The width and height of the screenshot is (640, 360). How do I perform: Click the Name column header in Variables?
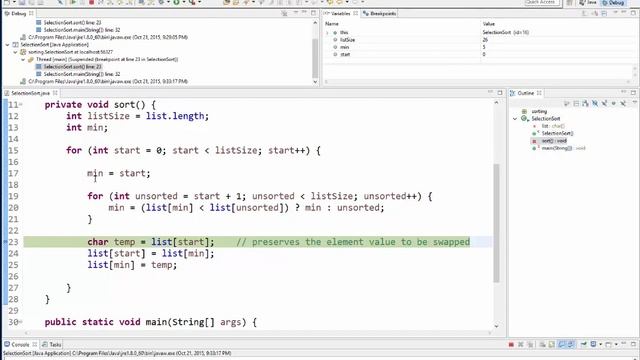coord(331,24)
